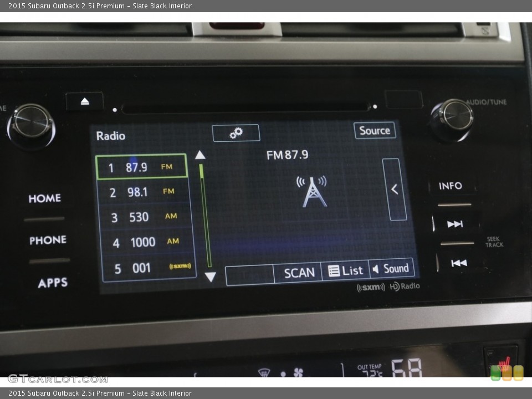532x399 pixels.
Task: Tap blank button left of SCAN
Action: [250, 275]
